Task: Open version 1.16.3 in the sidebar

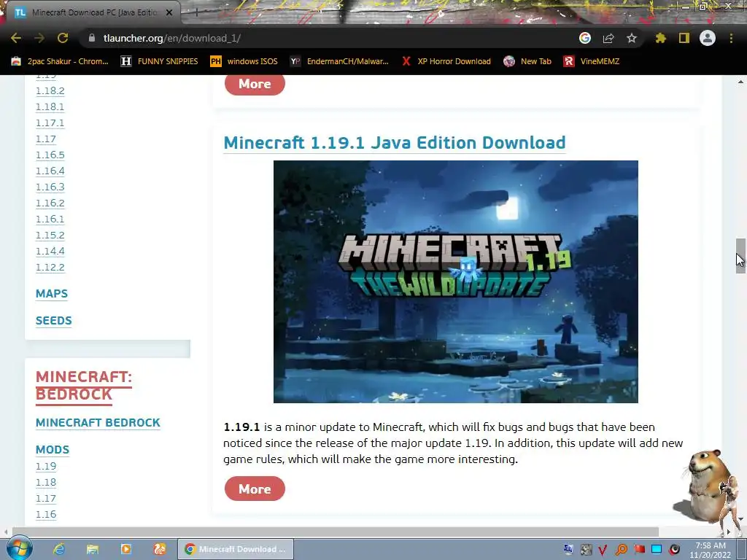Action: [50, 187]
